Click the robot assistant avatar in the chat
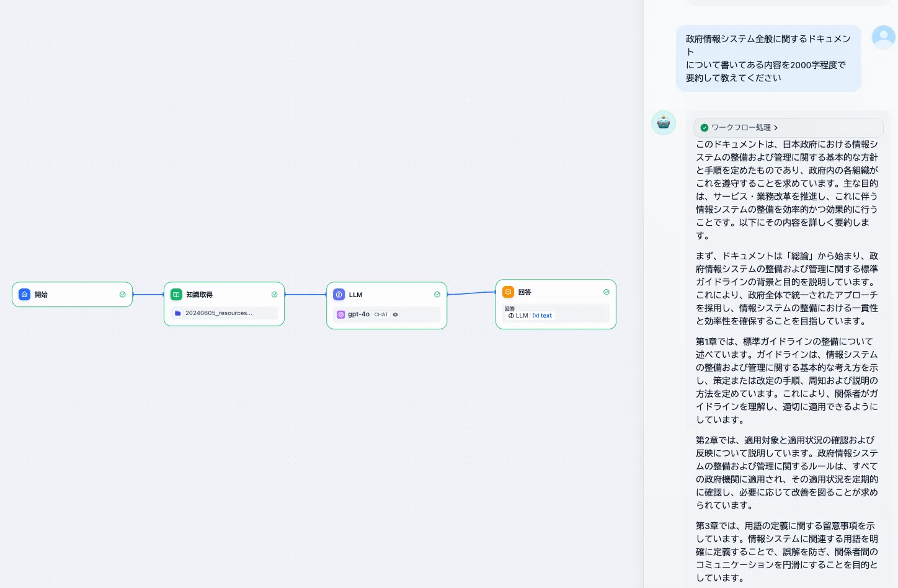The height and width of the screenshot is (588, 898). [664, 123]
